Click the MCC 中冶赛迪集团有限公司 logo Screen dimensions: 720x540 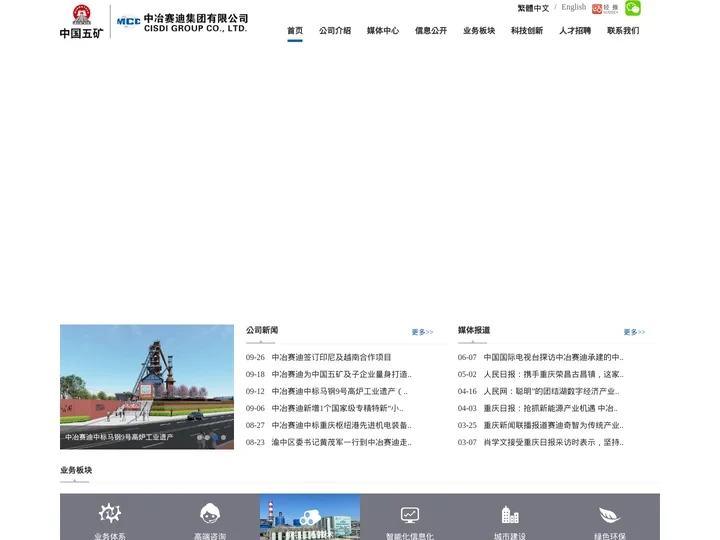(182, 23)
